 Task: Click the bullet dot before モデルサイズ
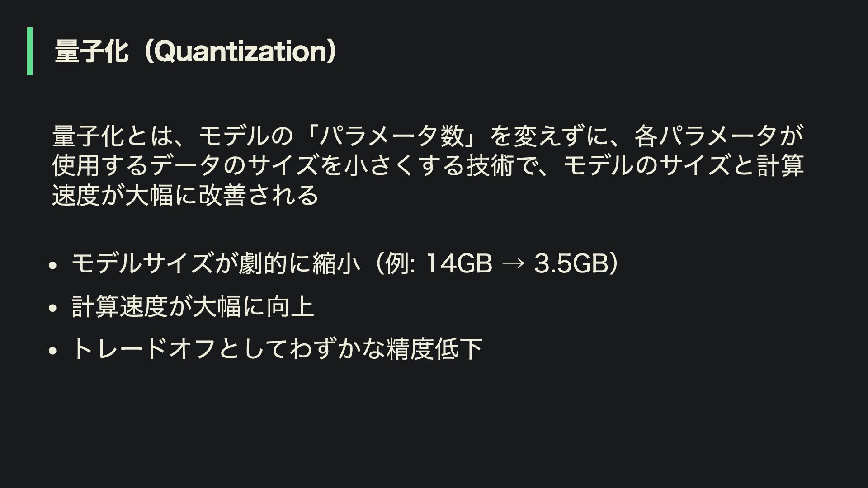tap(52, 266)
